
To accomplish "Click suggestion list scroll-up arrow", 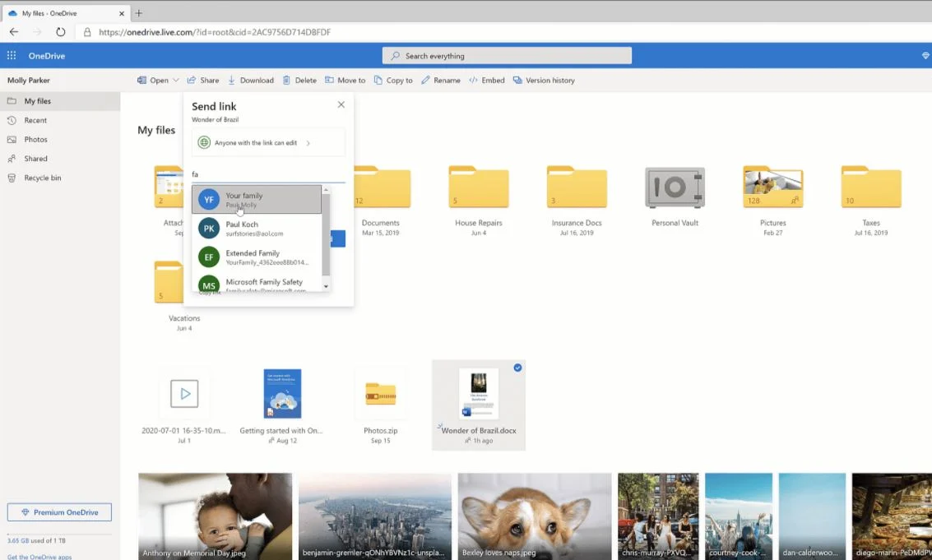I will (x=326, y=190).
